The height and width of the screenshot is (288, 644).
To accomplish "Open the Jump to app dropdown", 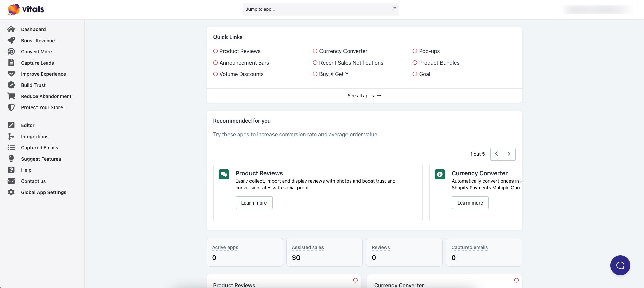I will point(320,9).
